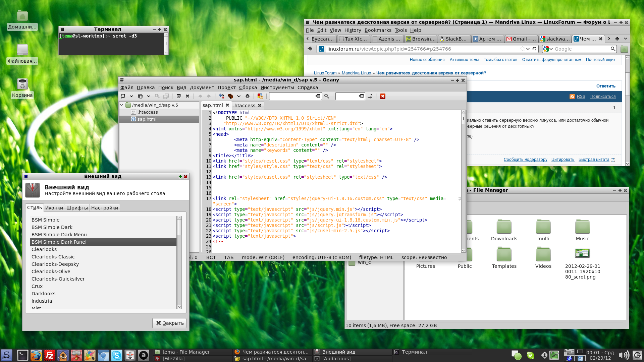Click the execute gear icon in Geany toolbar

coord(248,96)
